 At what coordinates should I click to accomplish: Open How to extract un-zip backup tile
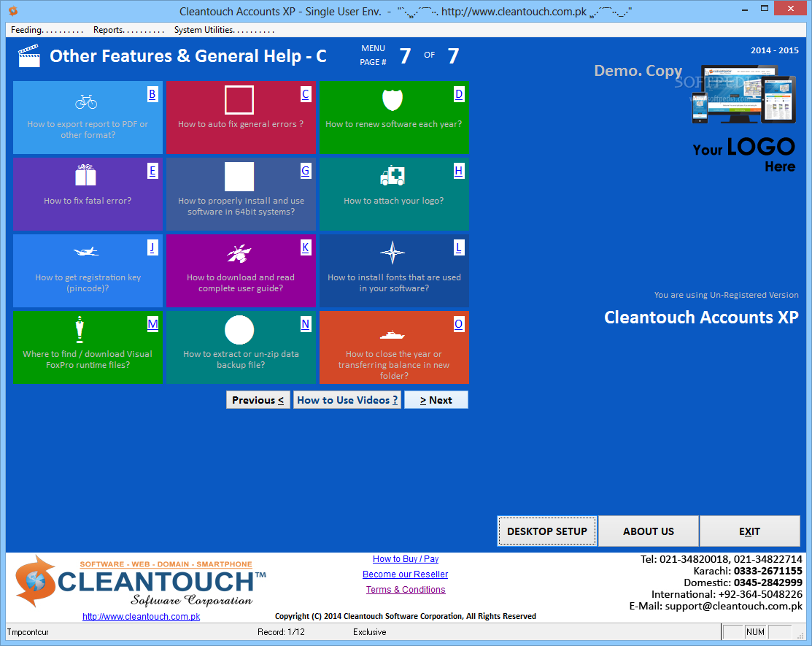click(x=241, y=347)
